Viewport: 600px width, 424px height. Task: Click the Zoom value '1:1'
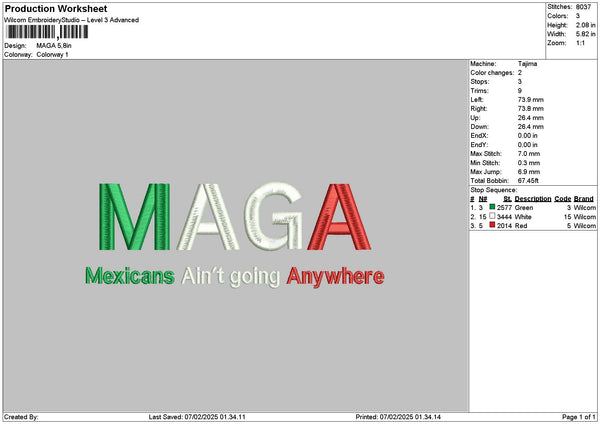580,43
